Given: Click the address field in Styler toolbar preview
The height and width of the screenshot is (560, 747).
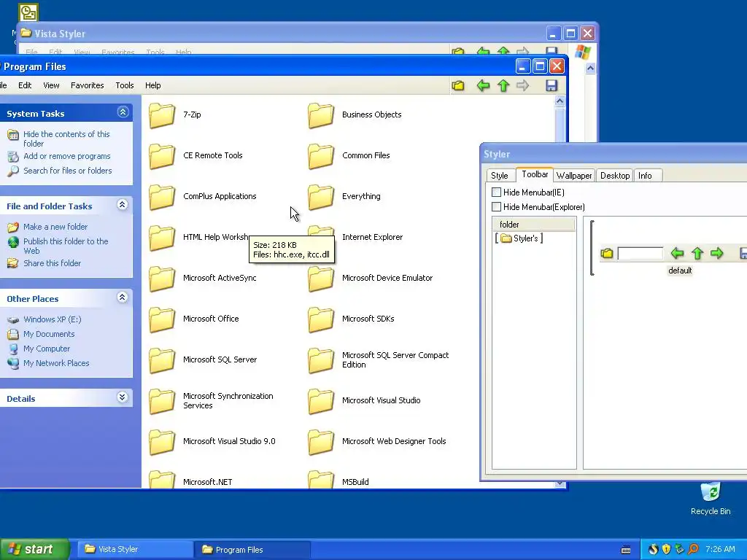Looking at the screenshot, I should (x=640, y=253).
